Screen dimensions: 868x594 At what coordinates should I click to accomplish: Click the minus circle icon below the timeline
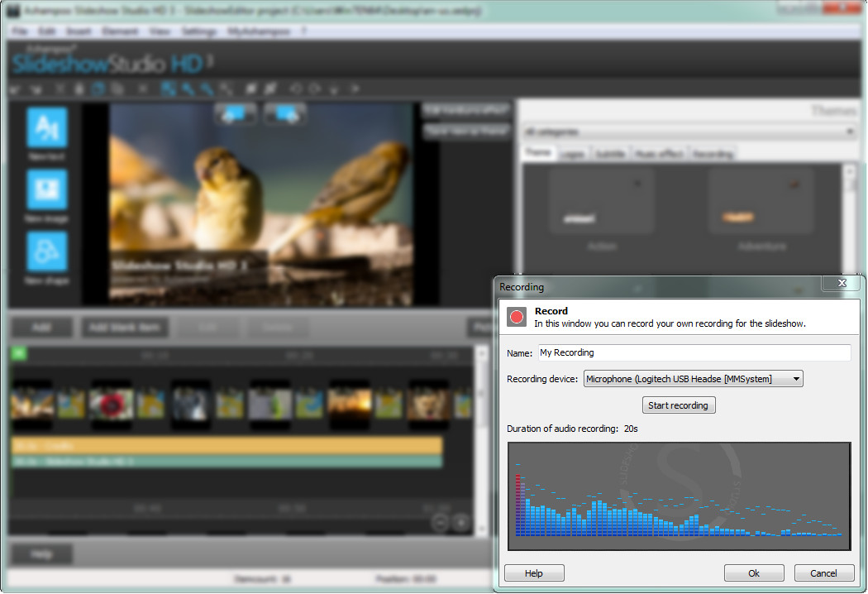tap(440, 522)
